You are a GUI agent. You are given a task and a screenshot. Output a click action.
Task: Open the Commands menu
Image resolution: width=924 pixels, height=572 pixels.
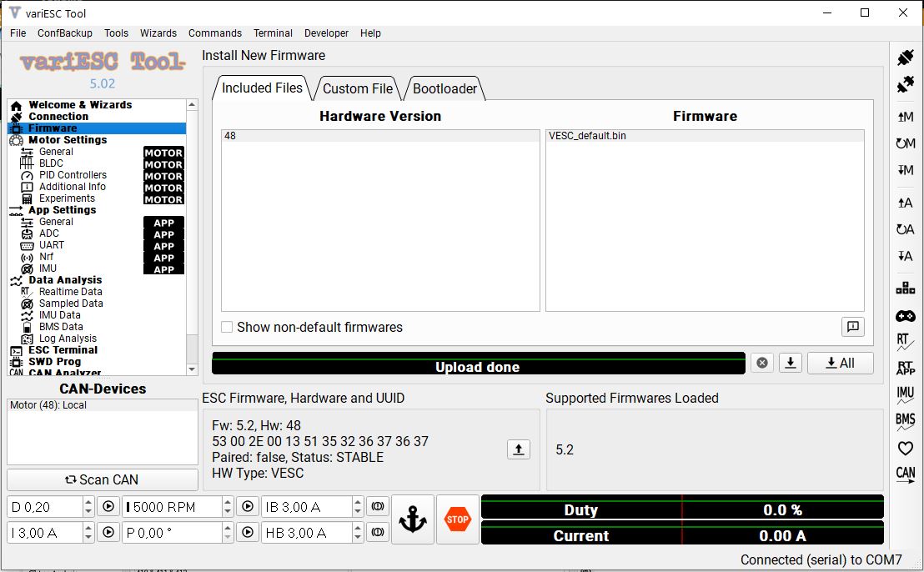(x=215, y=33)
